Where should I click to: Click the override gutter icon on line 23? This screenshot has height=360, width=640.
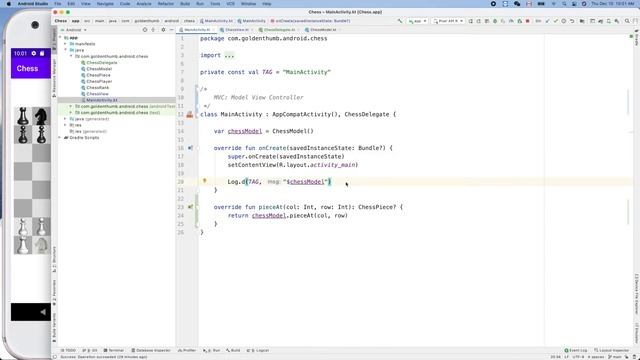click(190, 207)
